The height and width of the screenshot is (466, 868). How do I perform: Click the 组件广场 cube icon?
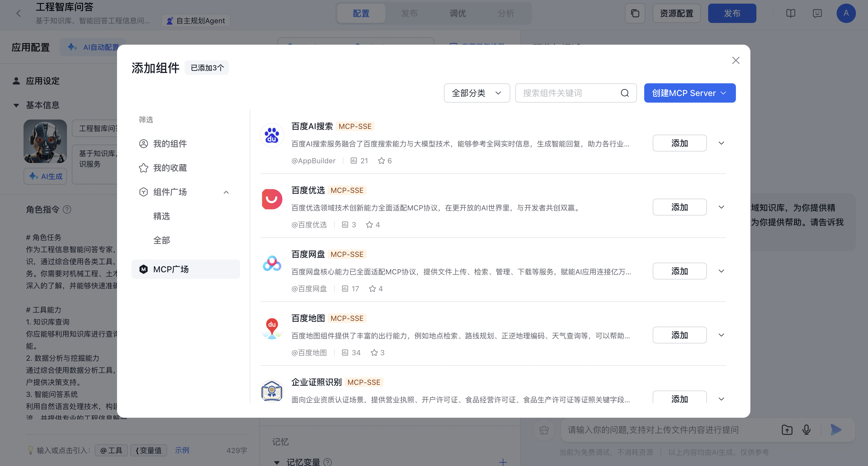pos(144,192)
